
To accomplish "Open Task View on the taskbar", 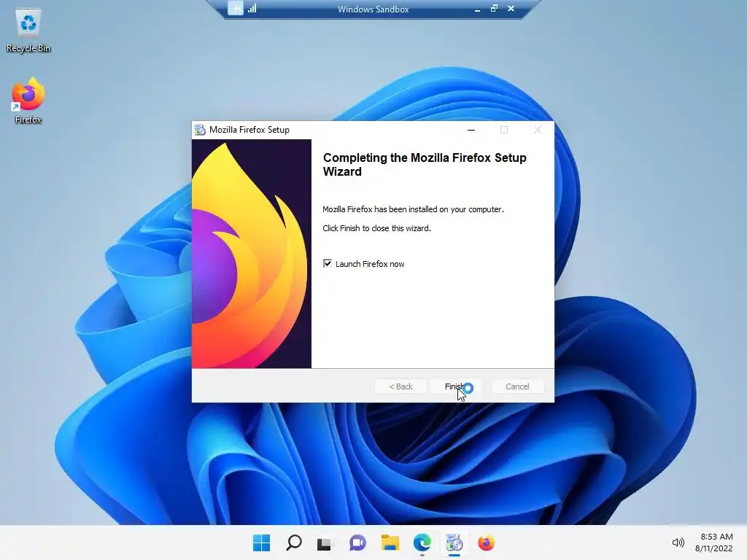I will click(x=325, y=542).
